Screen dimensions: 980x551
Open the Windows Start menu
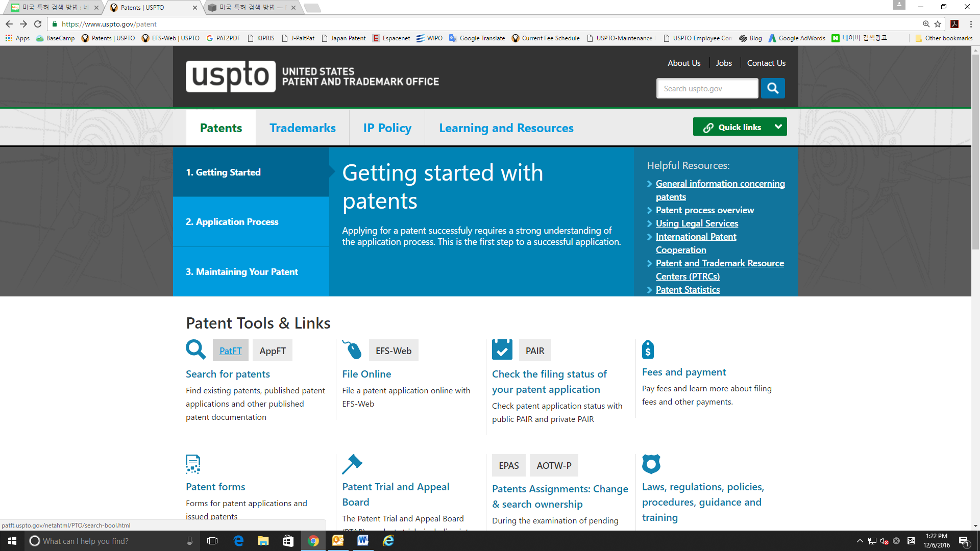12,541
